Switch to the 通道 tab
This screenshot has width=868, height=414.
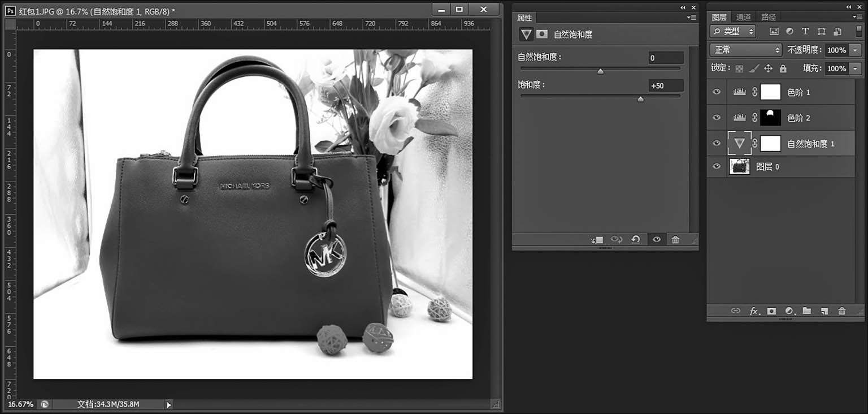[744, 18]
